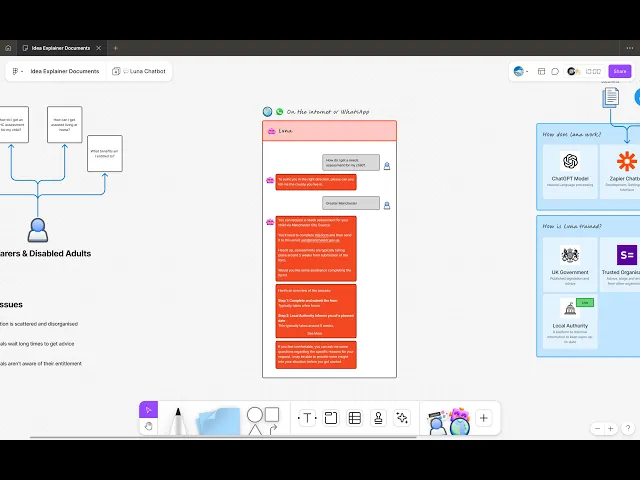640x480 pixels.
Task: Select the Hand pan tool
Action: coord(148,427)
